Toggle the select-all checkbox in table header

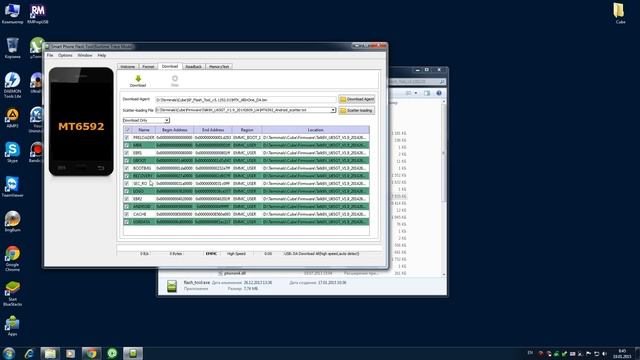127,130
